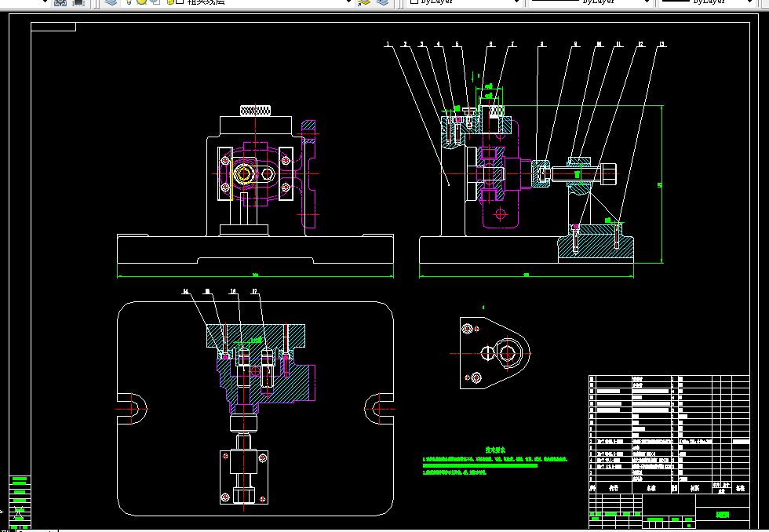Select part balloon number 14
Screen dimensions: 769x532
click(x=185, y=291)
